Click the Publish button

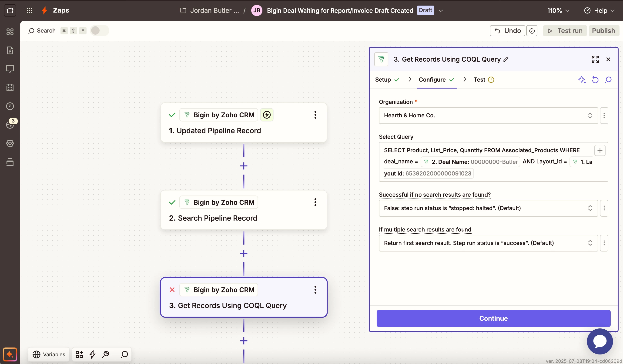coord(603,31)
